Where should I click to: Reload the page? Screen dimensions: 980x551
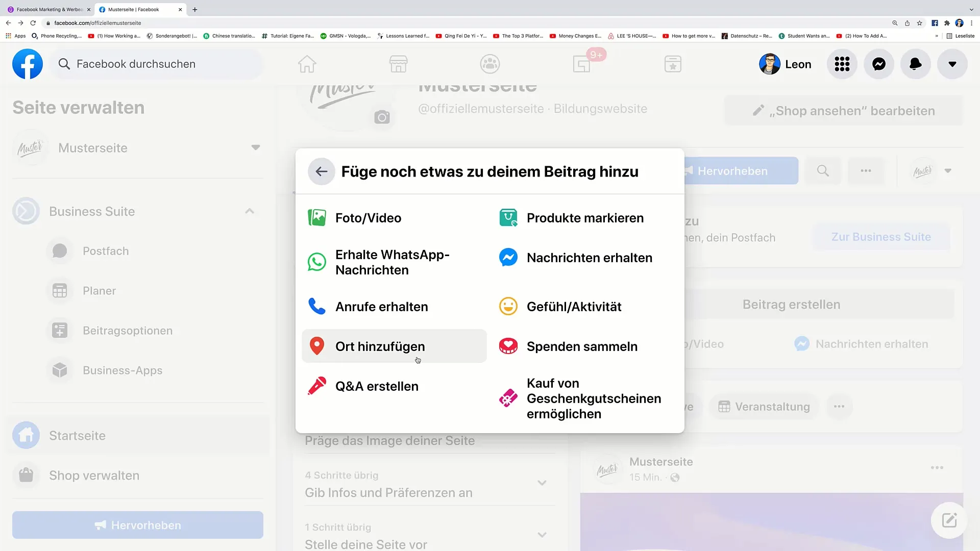tap(33, 23)
